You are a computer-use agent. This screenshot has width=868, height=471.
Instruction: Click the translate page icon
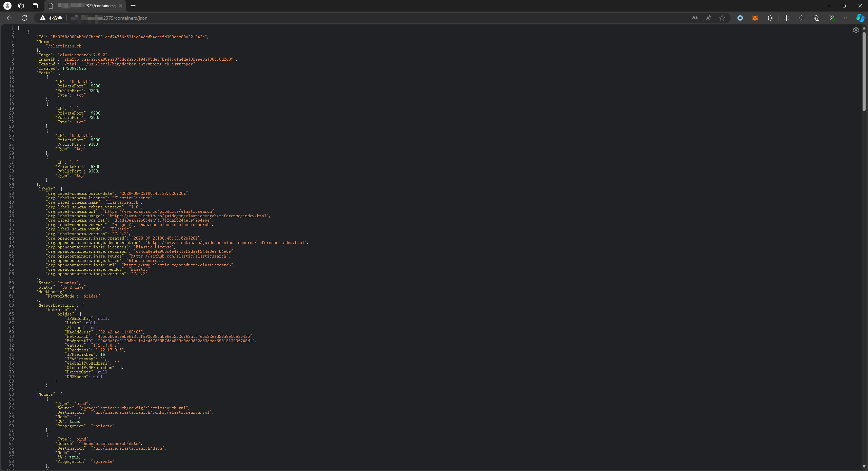pyautogui.click(x=695, y=18)
